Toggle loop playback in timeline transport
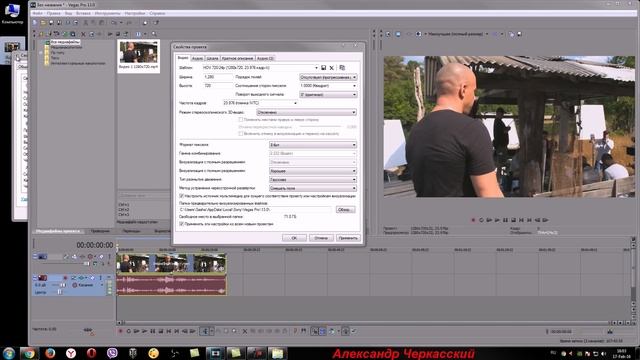640x360 pixels. [128, 331]
